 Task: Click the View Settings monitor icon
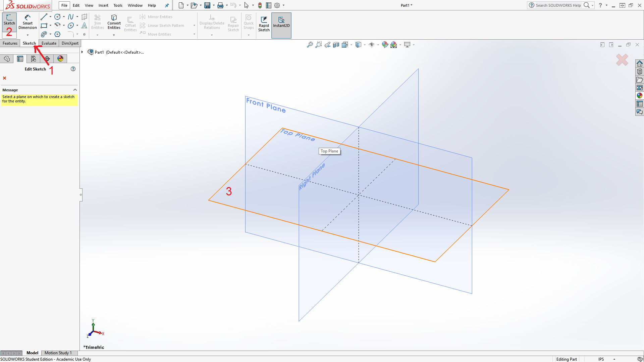407,45
